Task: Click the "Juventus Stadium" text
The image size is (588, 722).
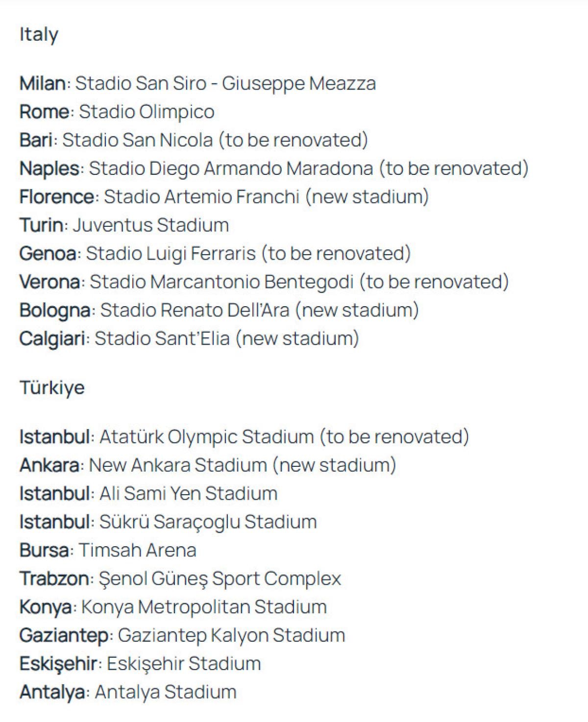Action: pyautogui.click(x=151, y=225)
